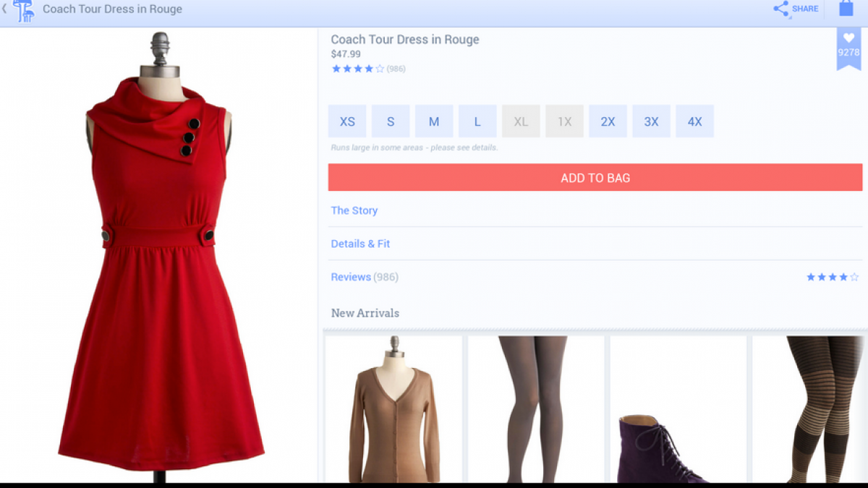The height and width of the screenshot is (488, 868).
Task: Pick size L button
Action: 477,121
